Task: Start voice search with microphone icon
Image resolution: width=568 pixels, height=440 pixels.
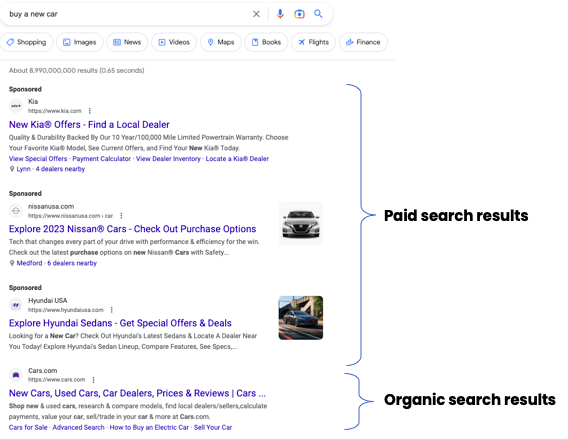Action: click(280, 14)
